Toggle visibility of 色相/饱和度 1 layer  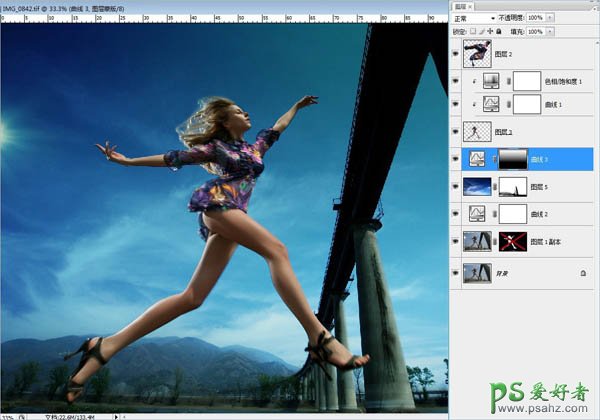pyautogui.click(x=457, y=82)
